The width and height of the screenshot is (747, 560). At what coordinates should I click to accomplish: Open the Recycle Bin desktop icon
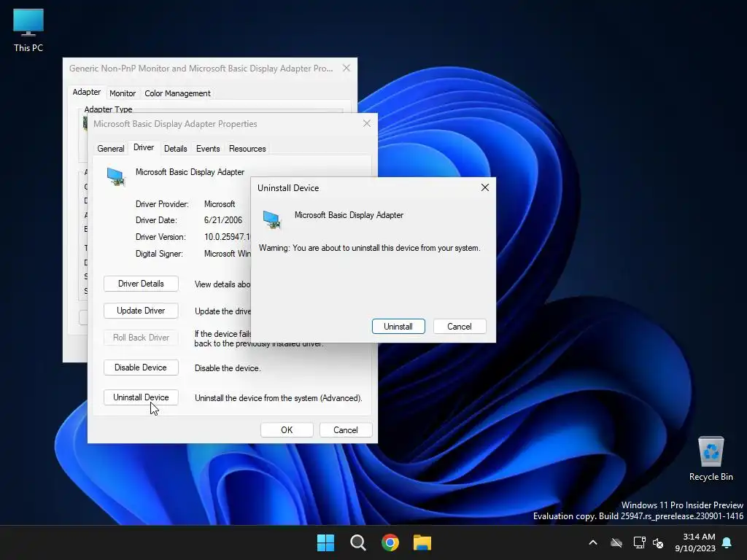click(711, 459)
